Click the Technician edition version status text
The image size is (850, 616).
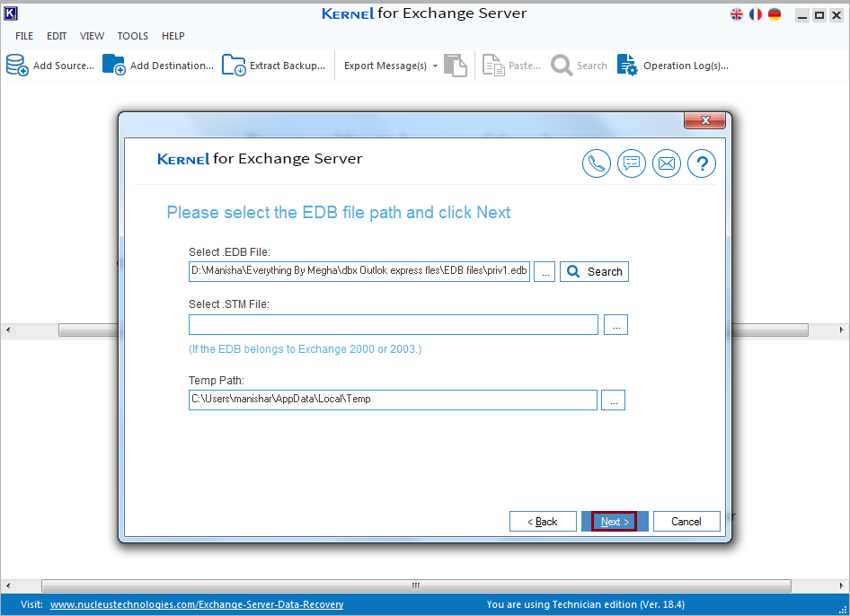586,604
